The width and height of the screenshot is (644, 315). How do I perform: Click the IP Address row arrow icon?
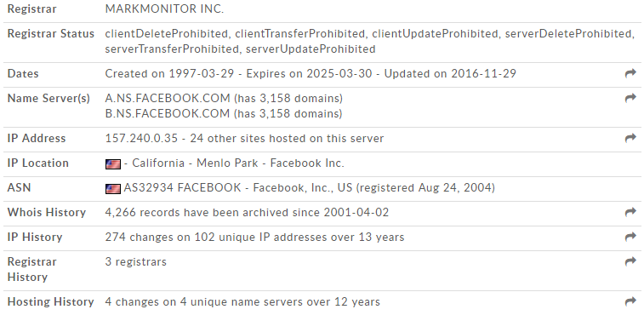tap(630, 138)
